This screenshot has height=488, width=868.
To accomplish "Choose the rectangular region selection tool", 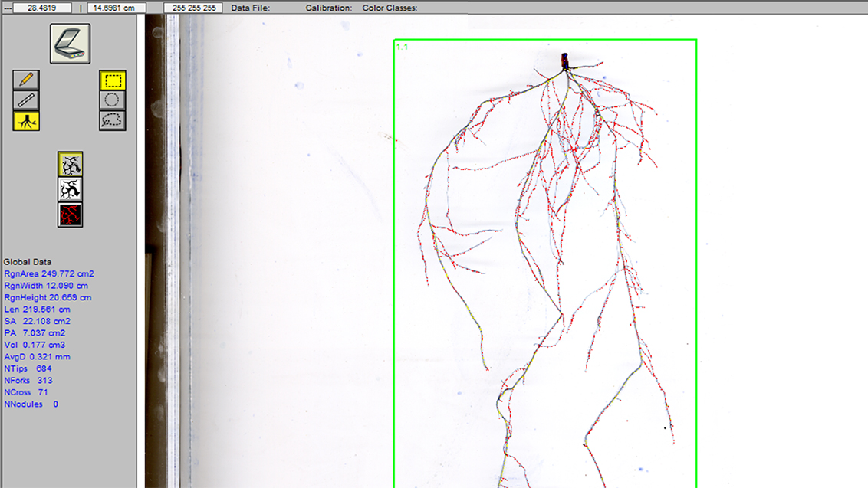I will [113, 80].
